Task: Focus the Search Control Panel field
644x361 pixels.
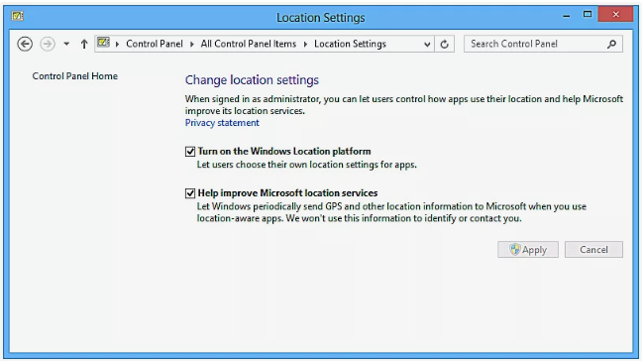Action: coord(543,44)
